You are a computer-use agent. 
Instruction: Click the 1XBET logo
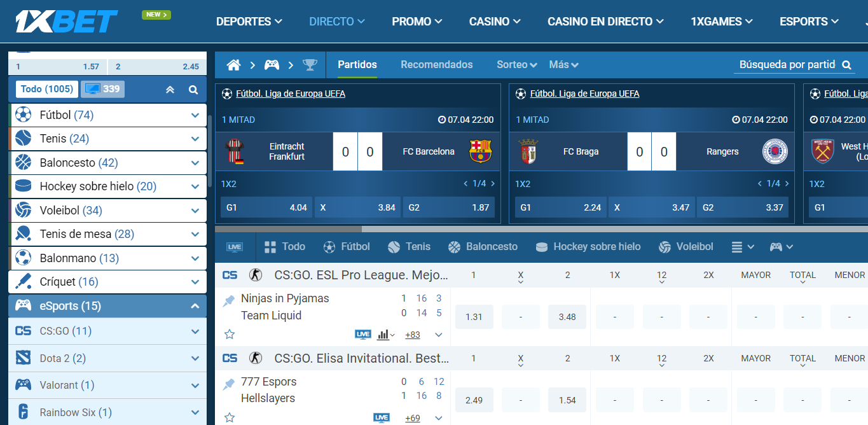coord(67,21)
